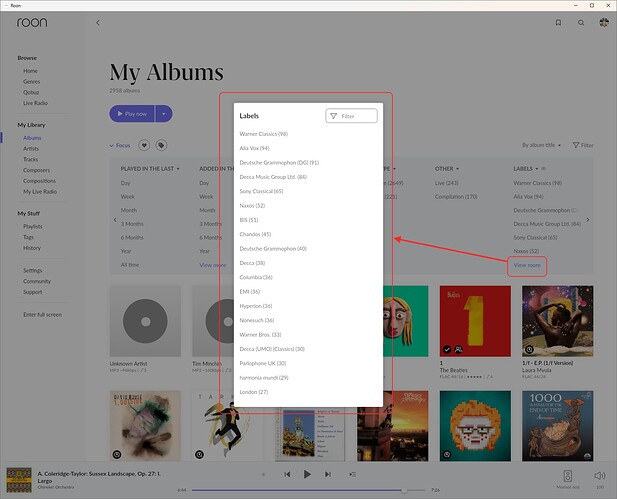Open the Labels column dropdown
The height and width of the screenshot is (499, 617).
point(525,168)
